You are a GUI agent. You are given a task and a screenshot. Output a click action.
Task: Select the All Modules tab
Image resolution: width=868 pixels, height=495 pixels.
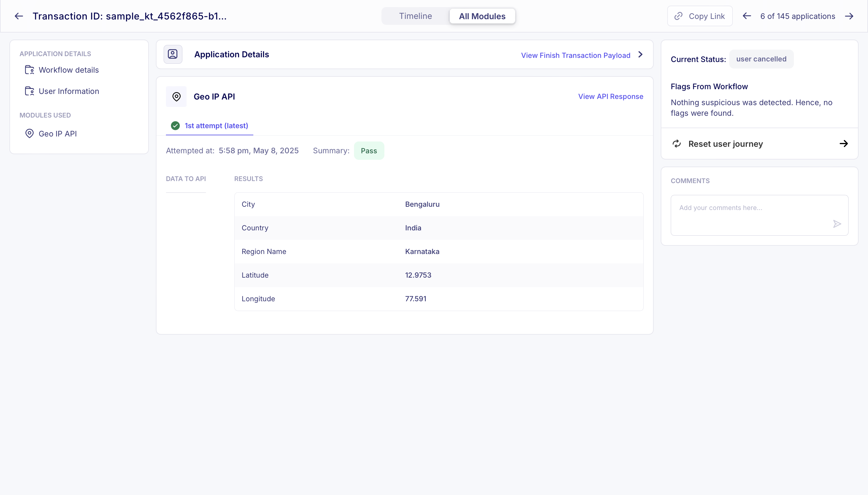coord(482,16)
